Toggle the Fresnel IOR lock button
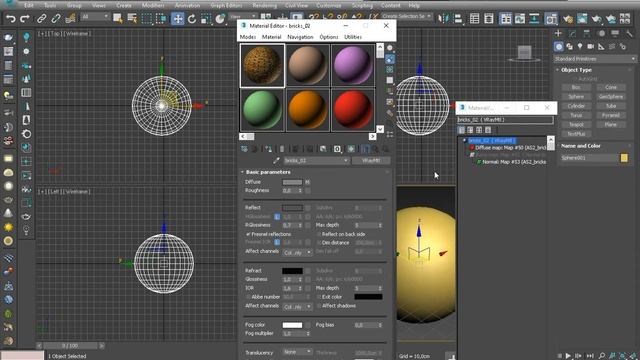 click(x=277, y=242)
